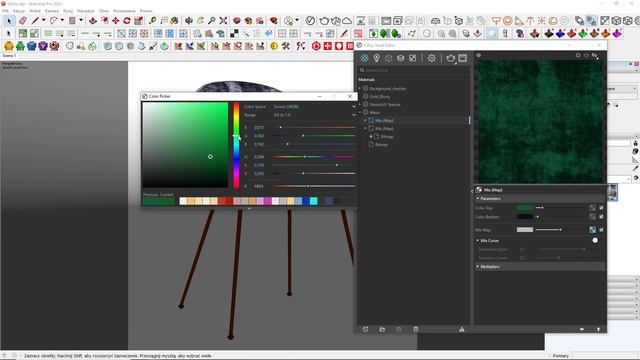Choose the Line pencil tool
640x360 pixels.
[x=36, y=20]
